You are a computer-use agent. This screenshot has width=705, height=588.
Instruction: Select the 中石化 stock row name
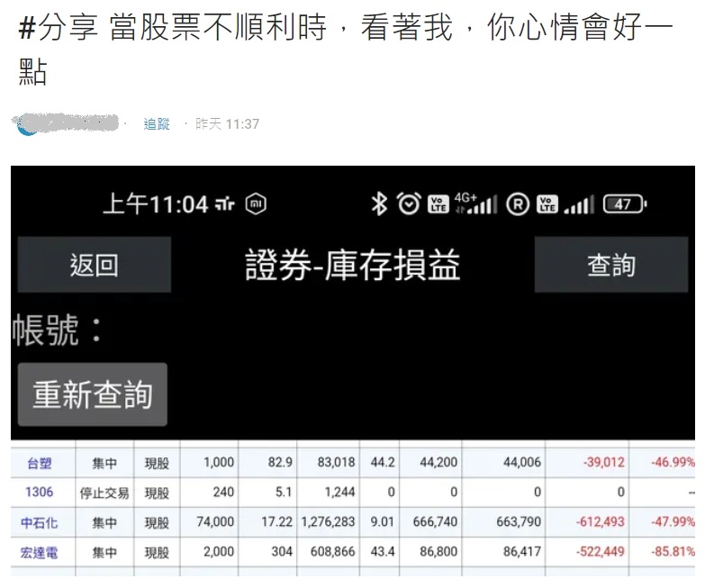point(39,522)
